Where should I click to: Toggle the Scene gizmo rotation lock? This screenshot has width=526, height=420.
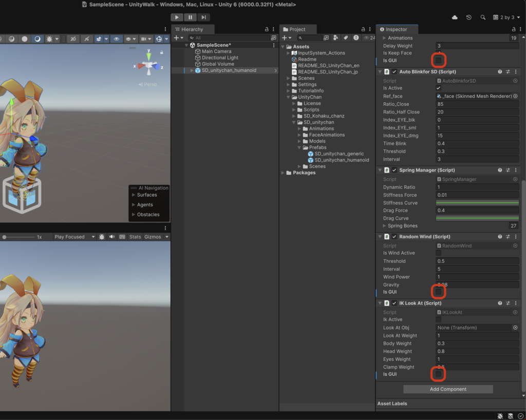pyautogui.click(x=161, y=52)
